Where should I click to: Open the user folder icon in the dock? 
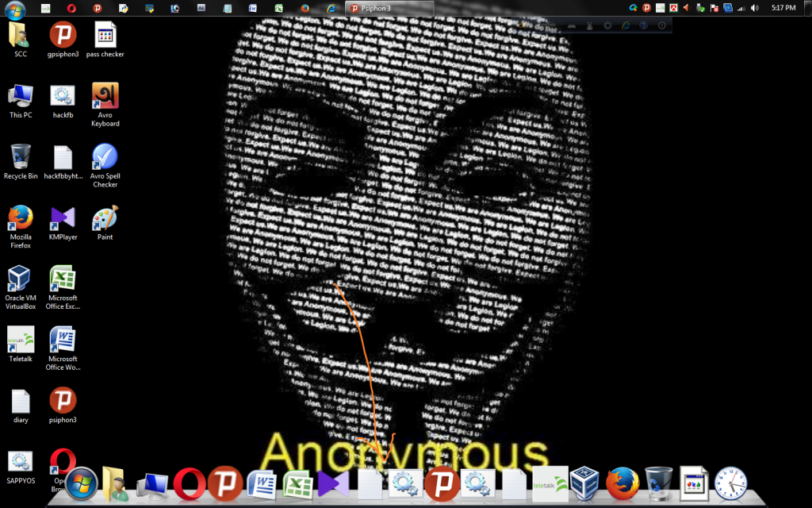coord(115,483)
